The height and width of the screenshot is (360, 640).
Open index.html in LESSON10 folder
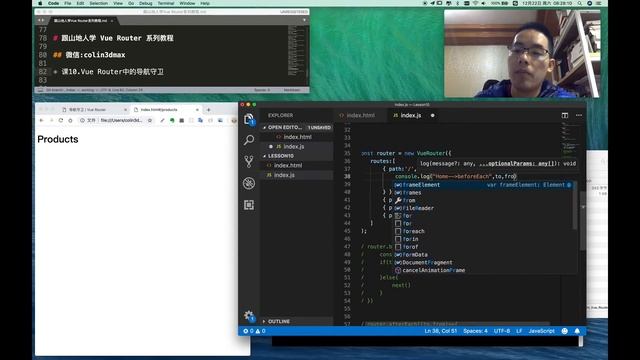click(x=288, y=165)
